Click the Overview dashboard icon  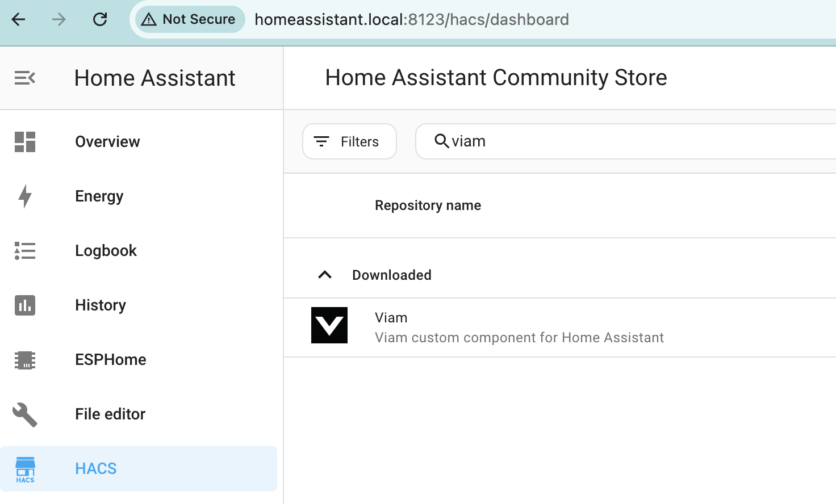[x=25, y=142]
